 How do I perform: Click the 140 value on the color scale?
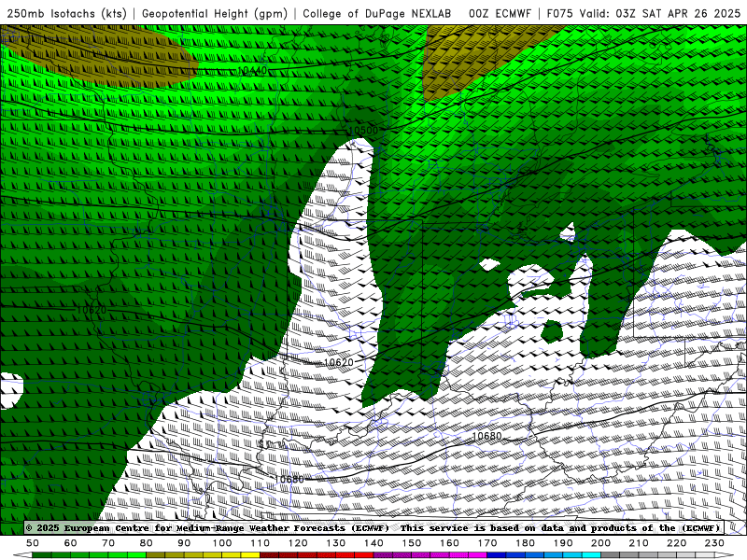[373, 543]
